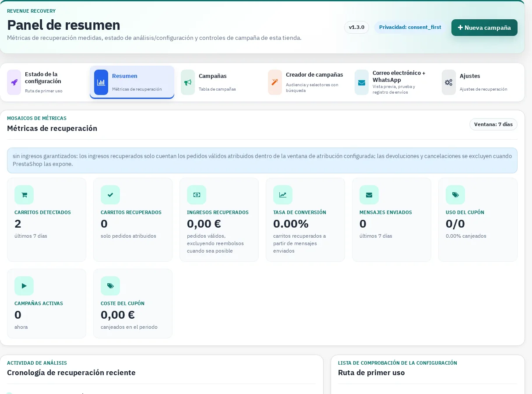Screen dimensions: 532x394
Task: Click the Coste del cupón value 0,00 €
Action: click(x=118, y=315)
